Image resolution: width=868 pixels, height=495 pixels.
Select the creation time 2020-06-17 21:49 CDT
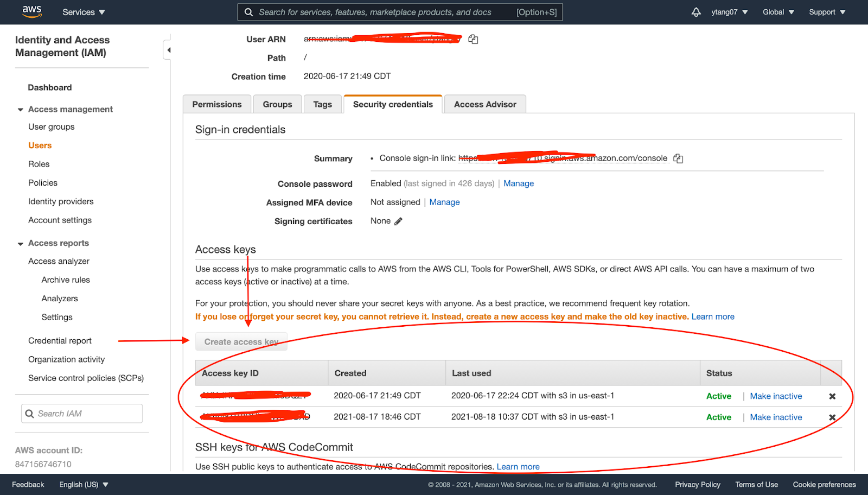click(347, 76)
